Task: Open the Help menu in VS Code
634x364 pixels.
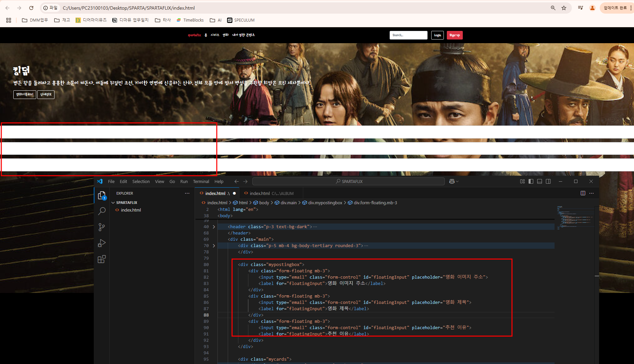Action: coord(219,182)
